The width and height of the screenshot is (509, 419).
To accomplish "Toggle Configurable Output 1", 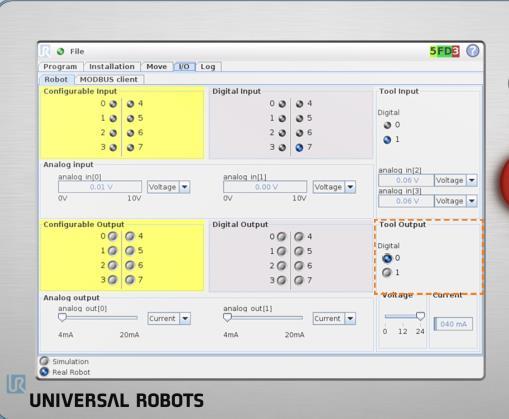I will tap(113, 251).
